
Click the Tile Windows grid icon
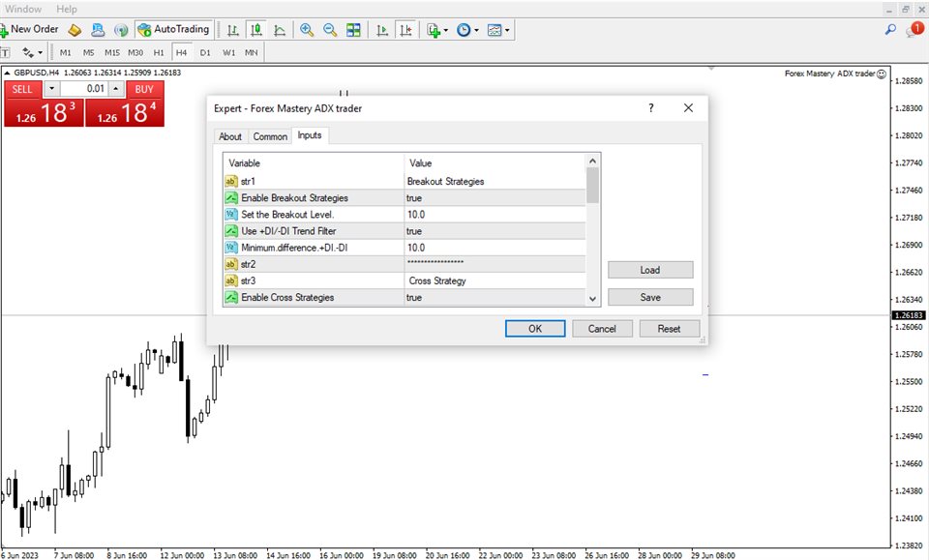[x=354, y=30]
